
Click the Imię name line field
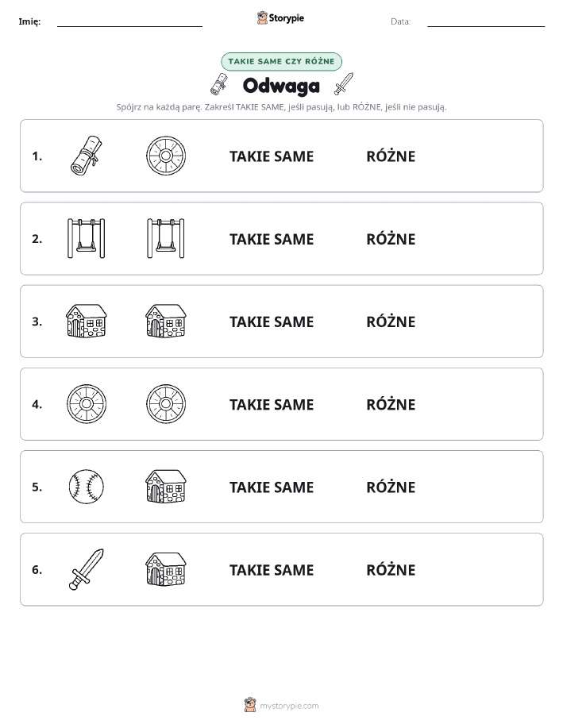129,22
